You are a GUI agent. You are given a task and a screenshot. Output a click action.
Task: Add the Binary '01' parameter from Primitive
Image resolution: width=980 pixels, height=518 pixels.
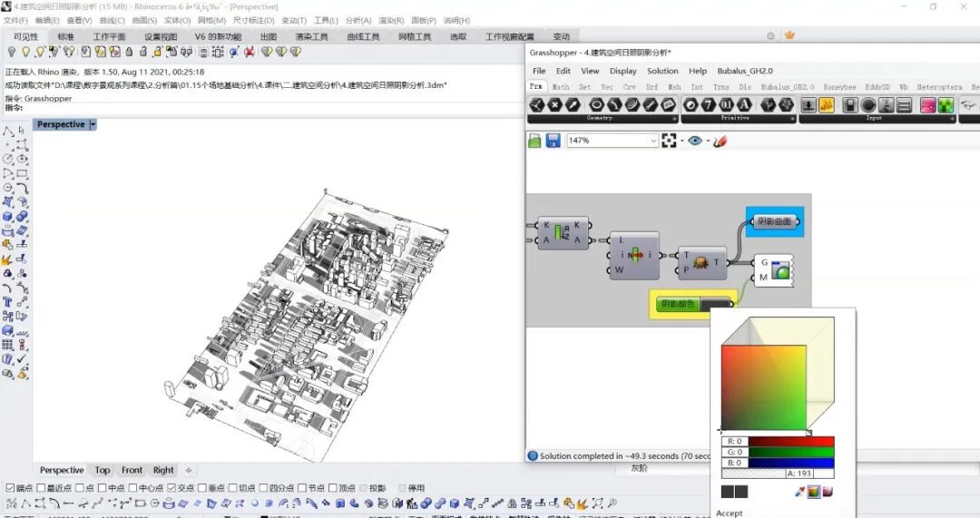point(726,105)
